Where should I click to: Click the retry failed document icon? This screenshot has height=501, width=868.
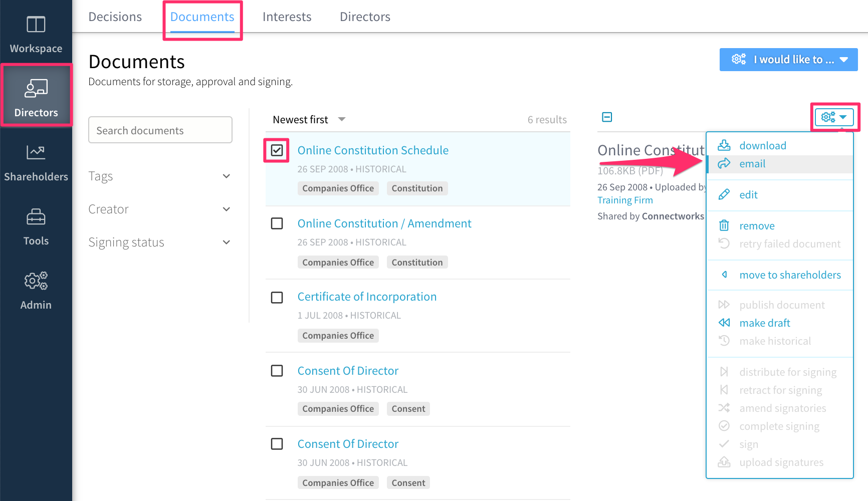point(724,243)
